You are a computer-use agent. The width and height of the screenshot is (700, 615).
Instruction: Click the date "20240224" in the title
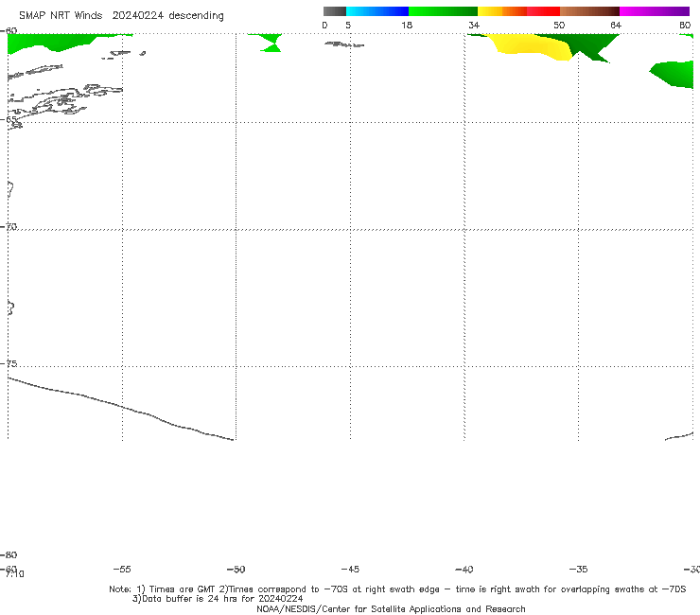click(137, 16)
